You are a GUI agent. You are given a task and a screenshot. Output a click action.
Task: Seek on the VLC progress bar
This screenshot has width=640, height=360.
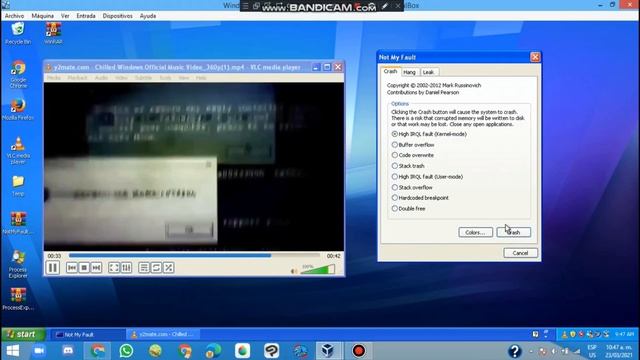[x=195, y=256]
